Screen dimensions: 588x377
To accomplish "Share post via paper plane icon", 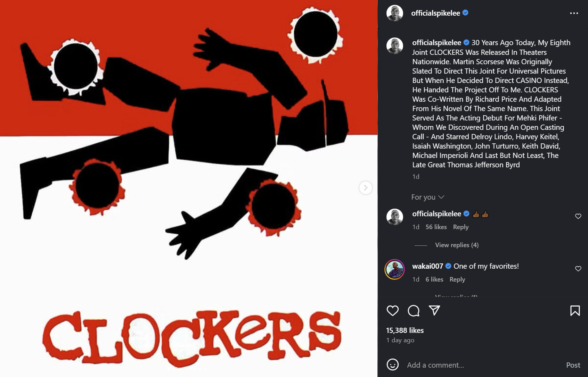I will point(434,310).
